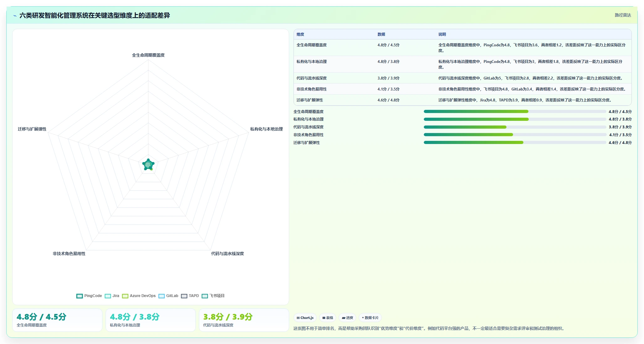Click the small icon before the title
The width and height of the screenshot is (644, 344).
click(15, 16)
